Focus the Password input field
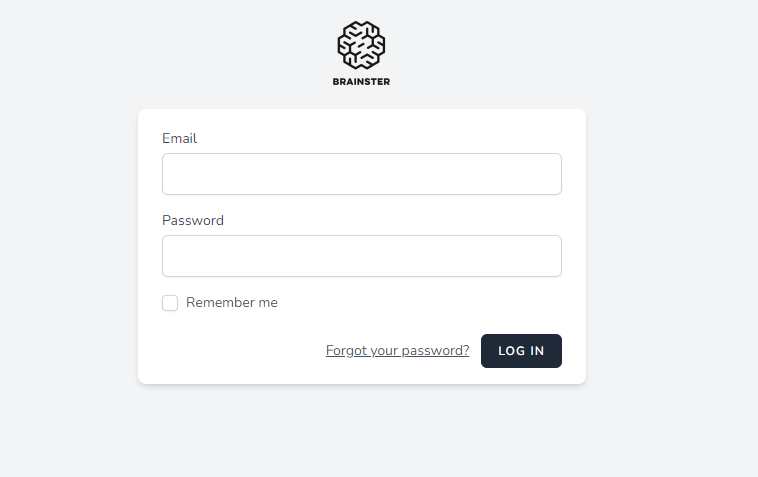This screenshot has height=477, width=758. click(361, 256)
